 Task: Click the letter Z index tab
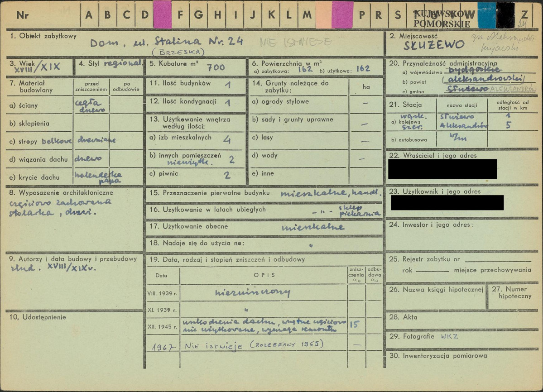pos(524,15)
